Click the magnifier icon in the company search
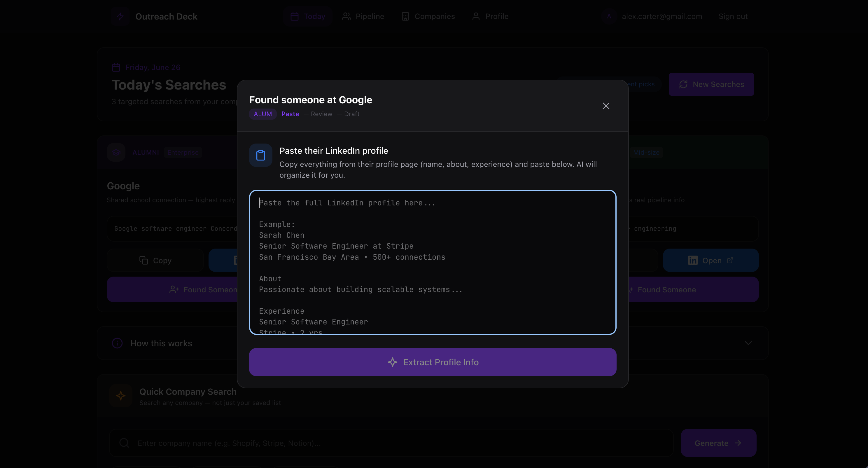 click(x=124, y=443)
